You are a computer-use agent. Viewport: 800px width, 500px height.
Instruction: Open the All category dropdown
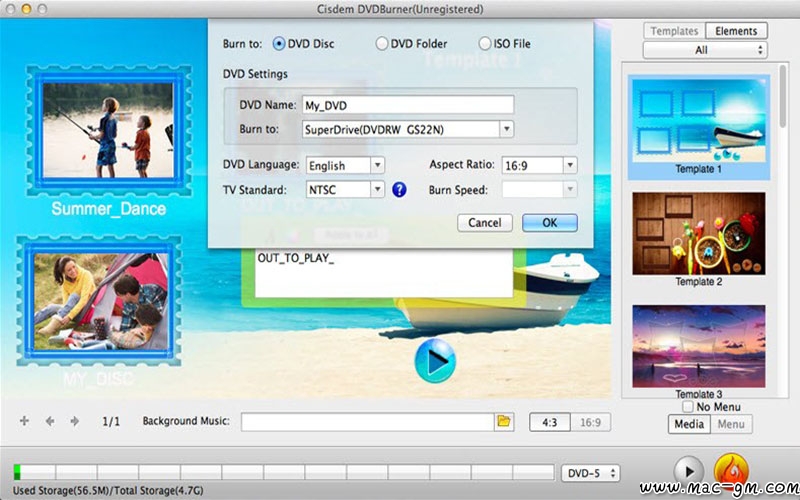coord(705,50)
